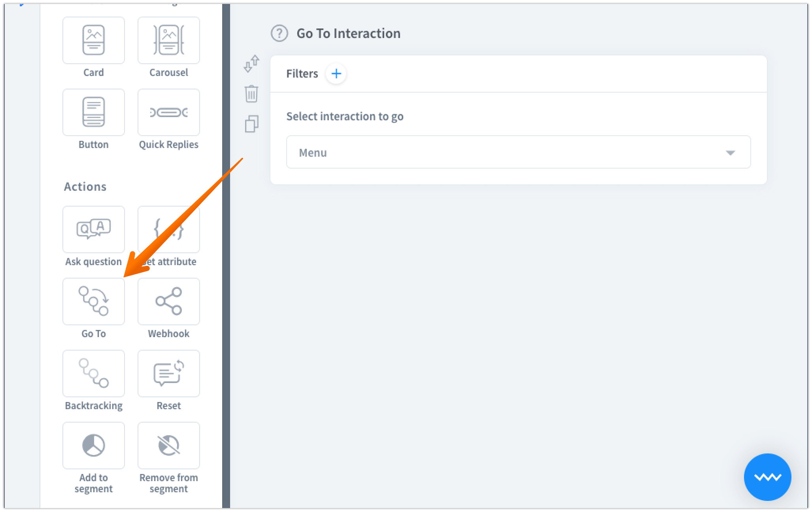Open the blue chat widget button
This screenshot has height=512, width=812.
(767, 477)
